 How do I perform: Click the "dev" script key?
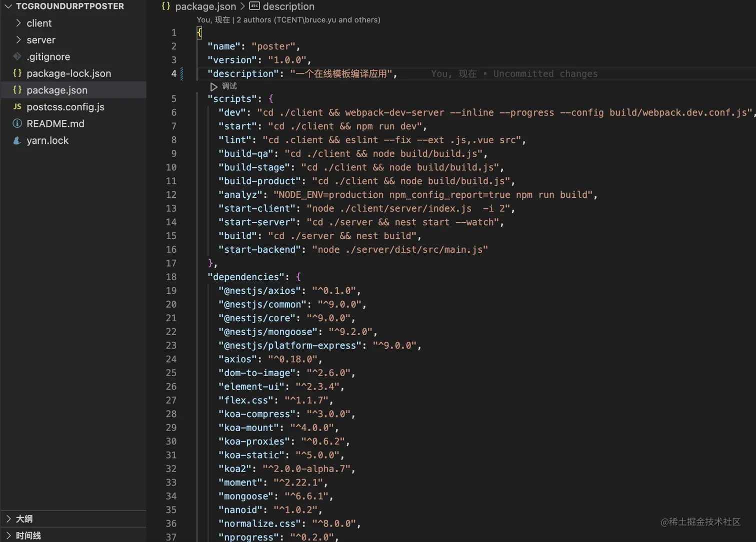pyautogui.click(x=232, y=112)
